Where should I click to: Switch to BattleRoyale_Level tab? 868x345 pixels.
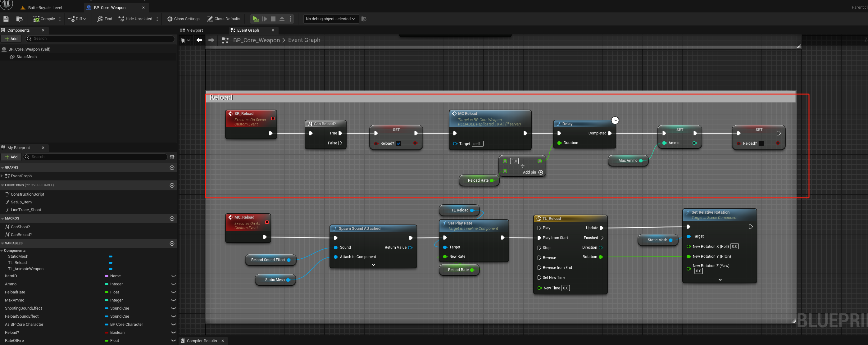click(45, 7)
